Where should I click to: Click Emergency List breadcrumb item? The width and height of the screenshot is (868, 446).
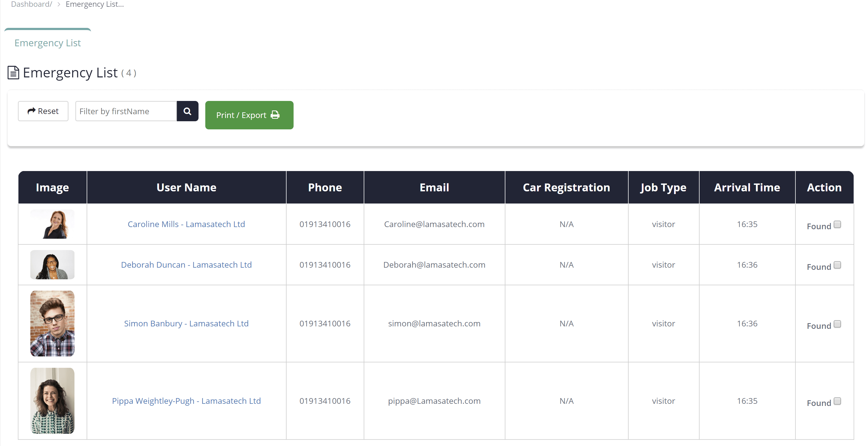point(95,4)
